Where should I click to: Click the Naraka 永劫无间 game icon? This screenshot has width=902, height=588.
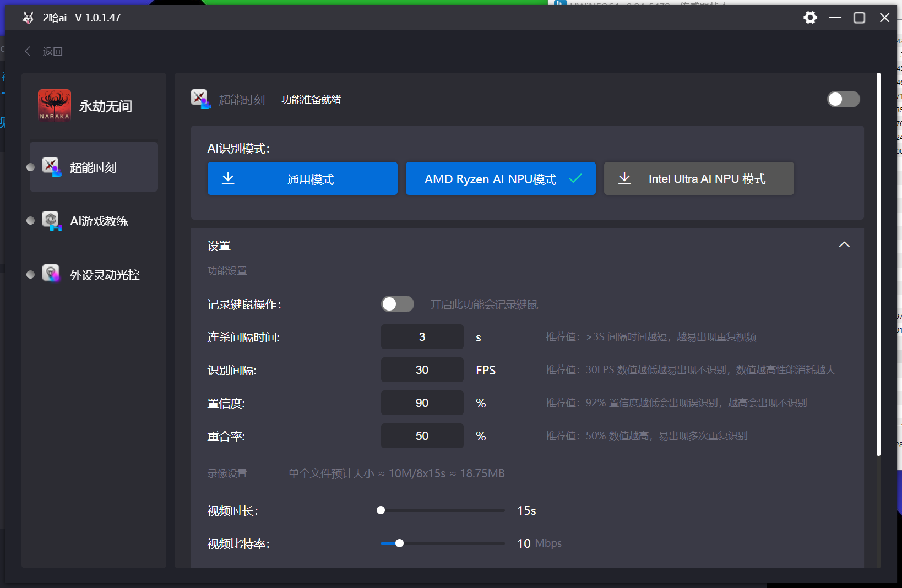[55, 105]
